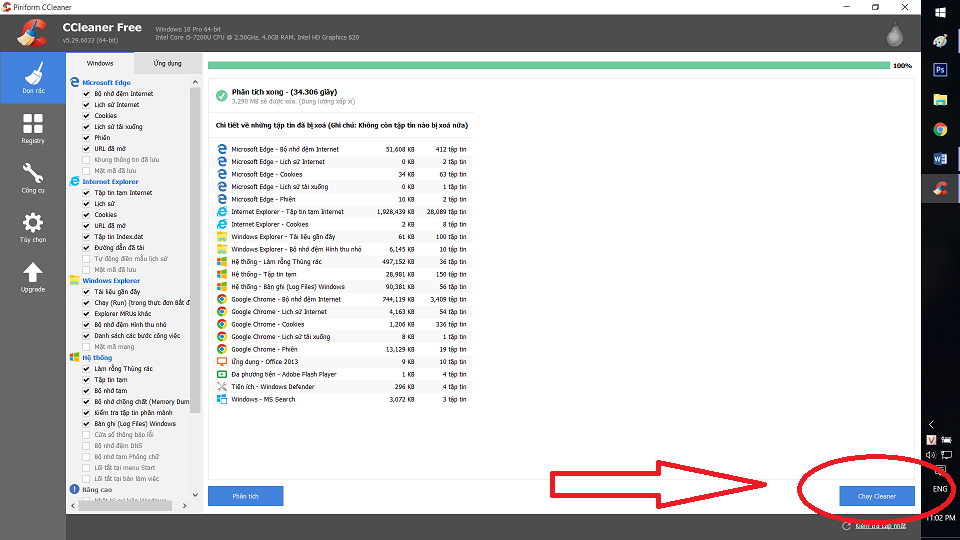Uncheck Tài liệu gần đây checkbox
The height and width of the screenshot is (540, 960).
(86, 292)
